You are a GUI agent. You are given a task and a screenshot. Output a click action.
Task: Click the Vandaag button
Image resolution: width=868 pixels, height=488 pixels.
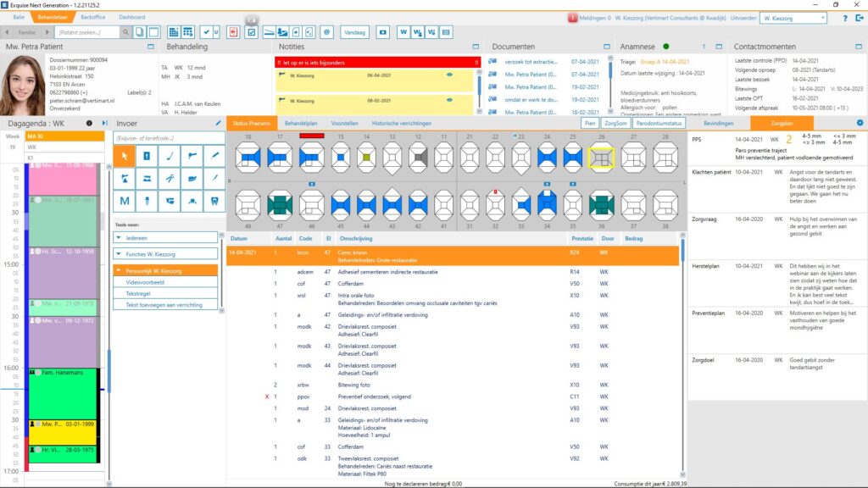pos(354,32)
